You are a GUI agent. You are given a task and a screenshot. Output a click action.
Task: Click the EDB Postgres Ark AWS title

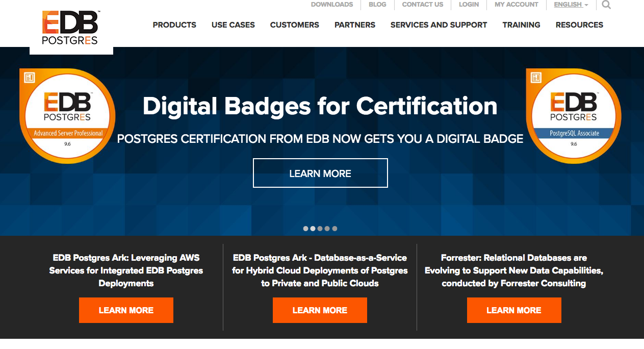tap(126, 270)
